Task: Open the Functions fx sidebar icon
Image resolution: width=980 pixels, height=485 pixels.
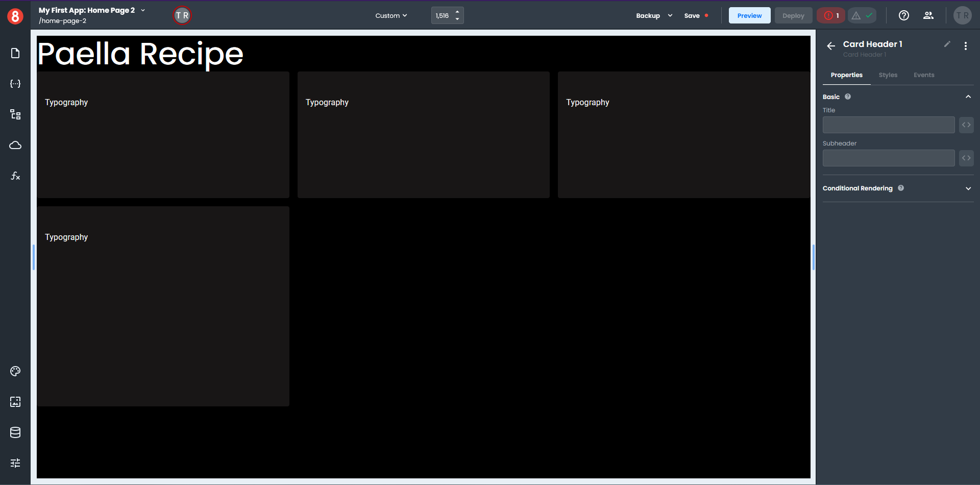Action: 15,176
